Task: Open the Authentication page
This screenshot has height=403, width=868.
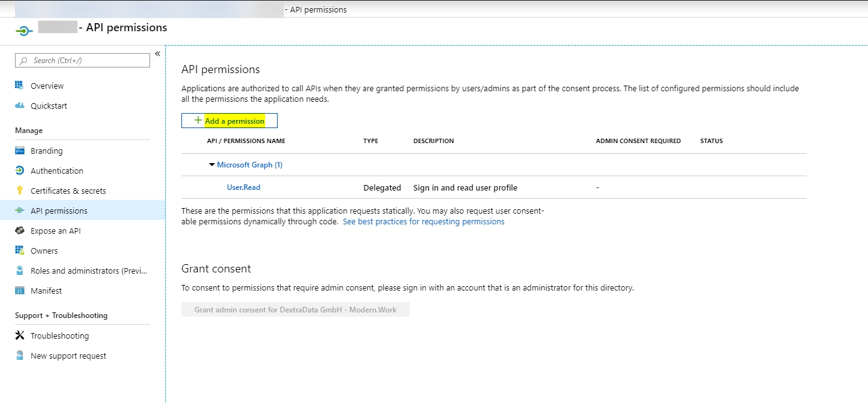Action: 57,171
